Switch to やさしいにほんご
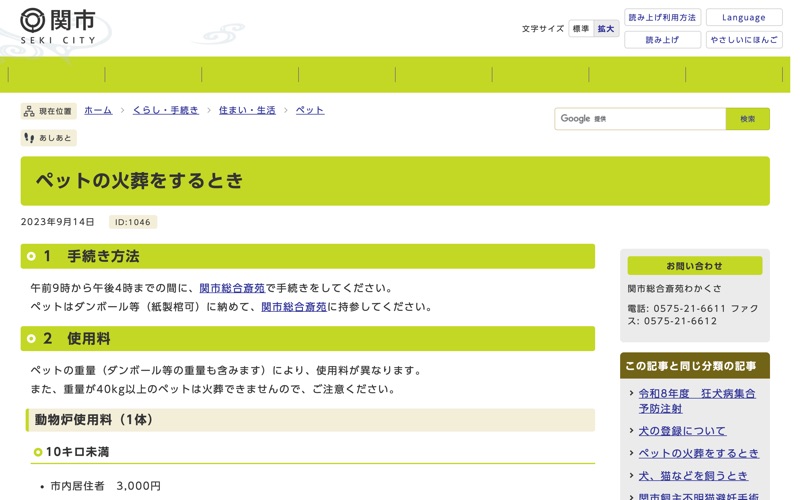Image resolution: width=800 pixels, height=500 pixels. (743, 40)
